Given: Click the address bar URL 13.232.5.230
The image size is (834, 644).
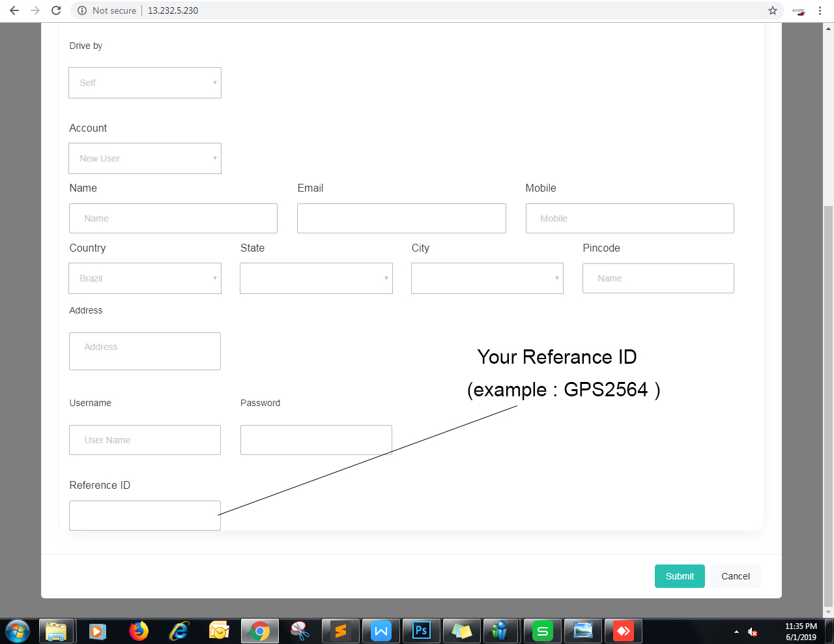Looking at the screenshot, I should (x=173, y=10).
